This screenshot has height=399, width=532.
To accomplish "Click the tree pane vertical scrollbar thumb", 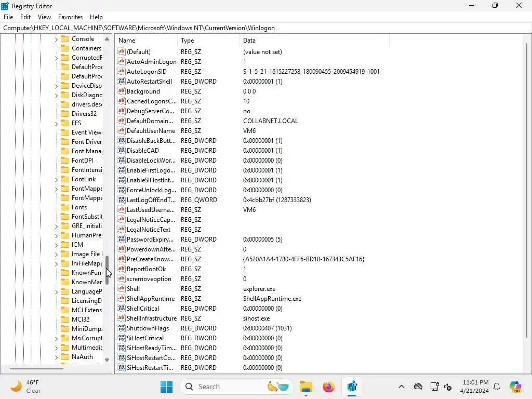I will [107, 270].
